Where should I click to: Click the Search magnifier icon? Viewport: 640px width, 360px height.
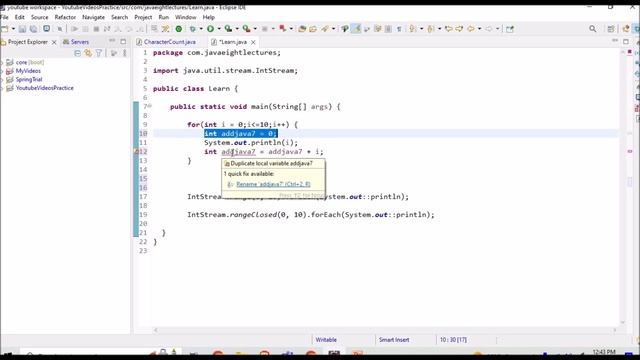pos(593,29)
